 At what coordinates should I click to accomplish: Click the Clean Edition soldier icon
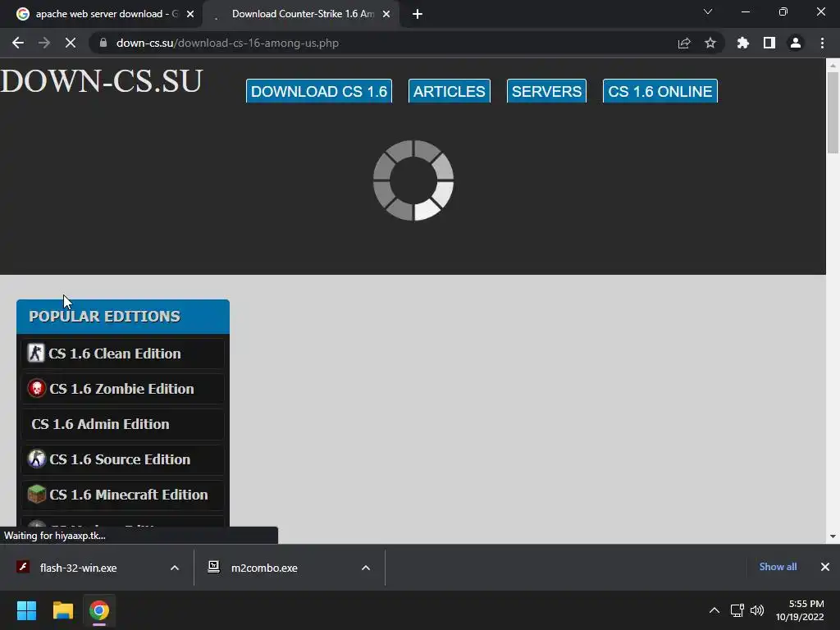(36, 353)
